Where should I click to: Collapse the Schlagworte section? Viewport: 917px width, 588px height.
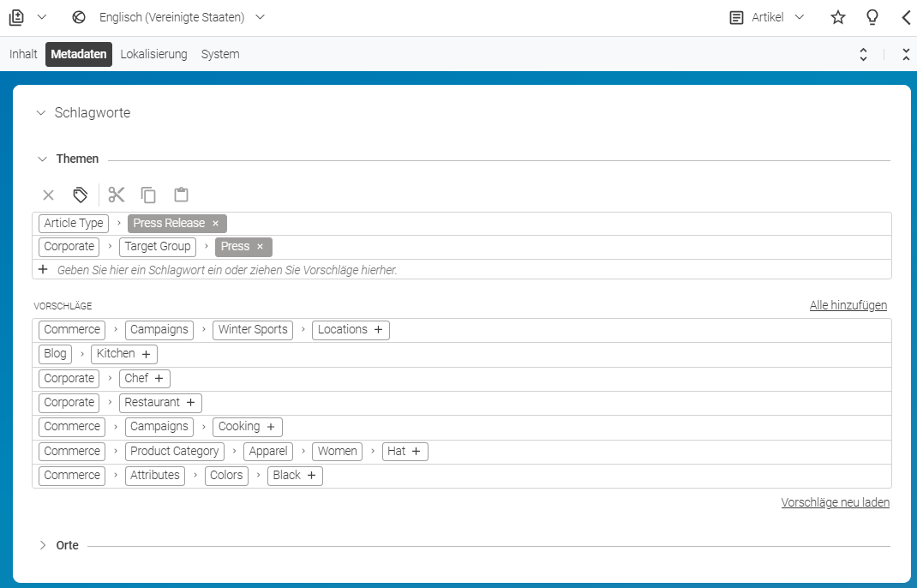point(41,113)
